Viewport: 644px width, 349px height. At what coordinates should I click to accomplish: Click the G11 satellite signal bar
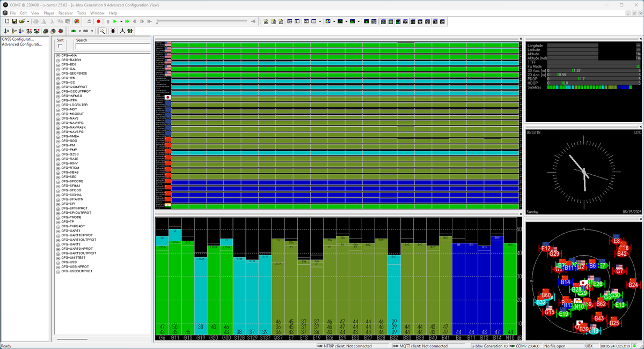175,281
